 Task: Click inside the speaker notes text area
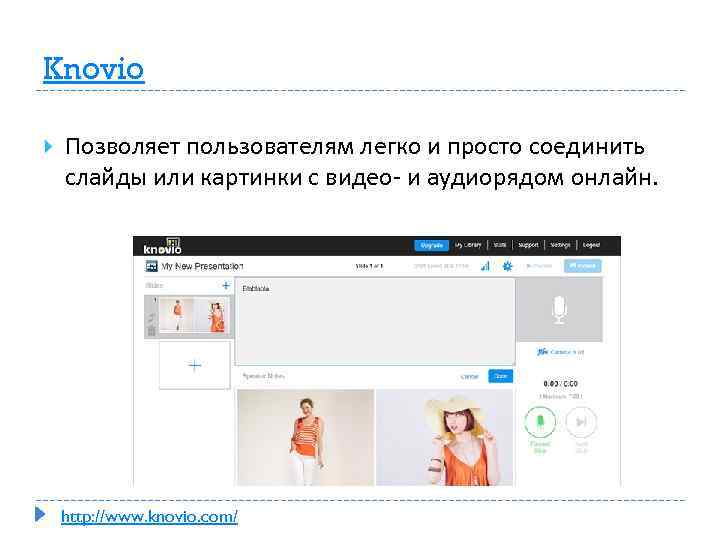pos(375,321)
